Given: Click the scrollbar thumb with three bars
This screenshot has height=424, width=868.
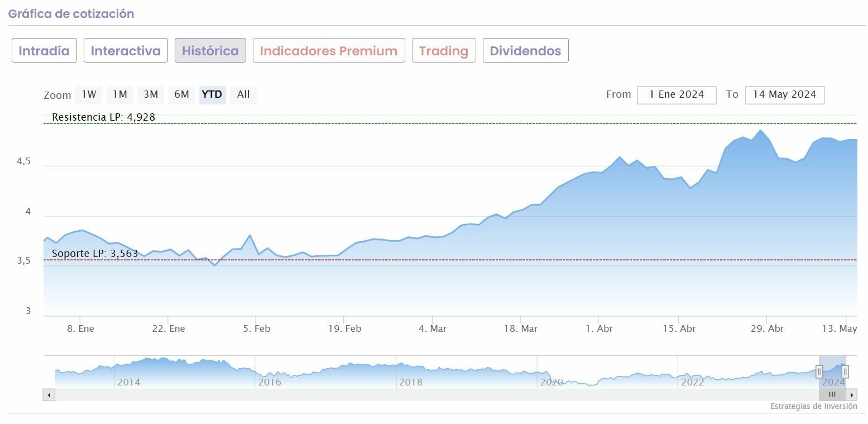Looking at the screenshot, I should pos(832,395).
